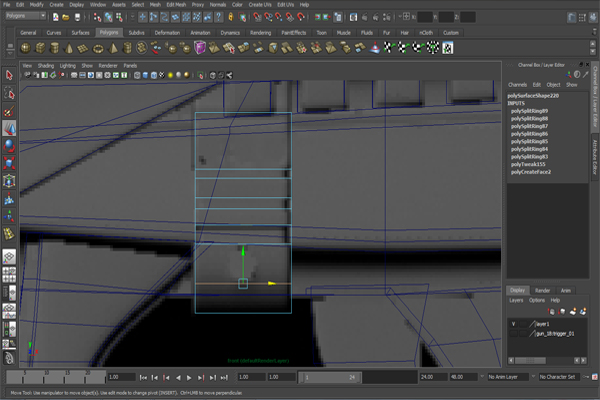Switch to the Render layer tab
600x400 pixels.
[542, 291]
